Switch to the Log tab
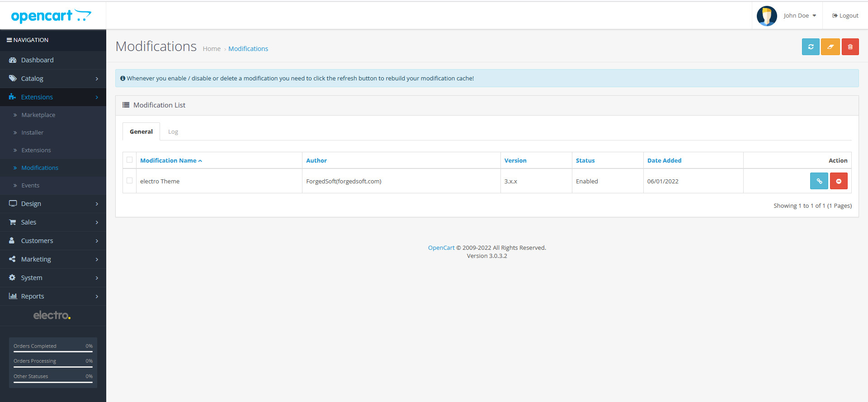This screenshot has height=402, width=868. 173,132
